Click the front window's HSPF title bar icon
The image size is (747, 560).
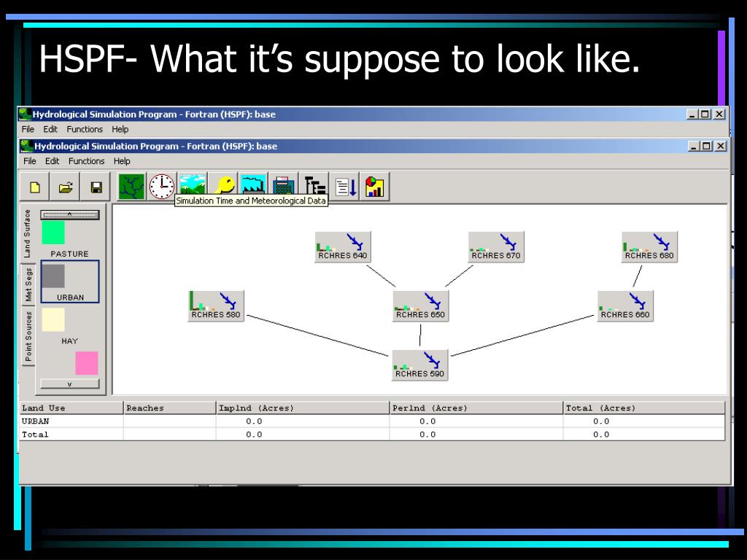(x=27, y=146)
